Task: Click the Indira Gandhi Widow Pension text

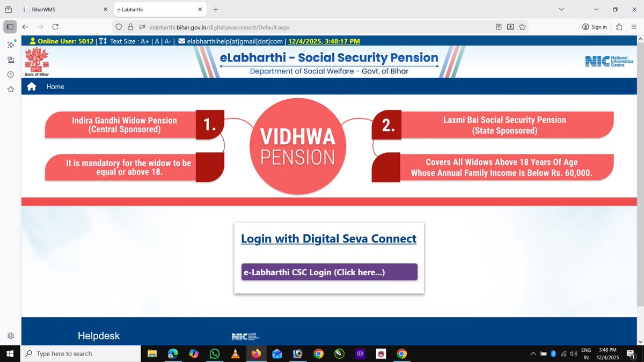Action: (x=125, y=124)
